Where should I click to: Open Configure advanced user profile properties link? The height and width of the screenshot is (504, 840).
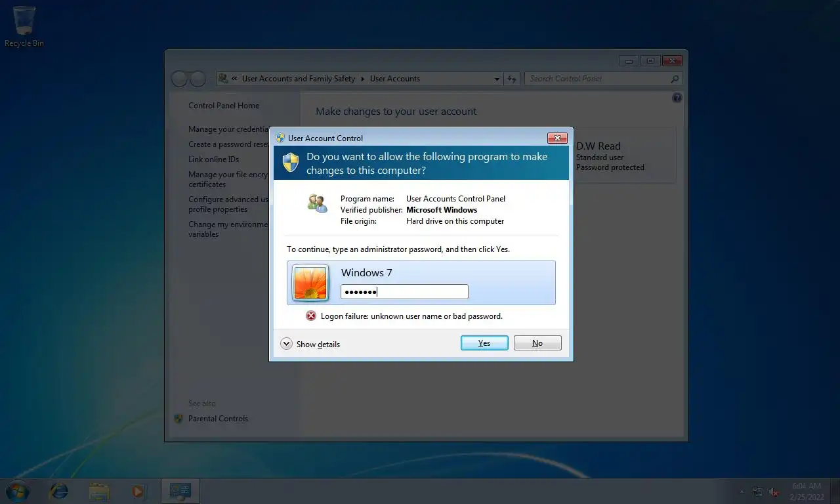(228, 204)
